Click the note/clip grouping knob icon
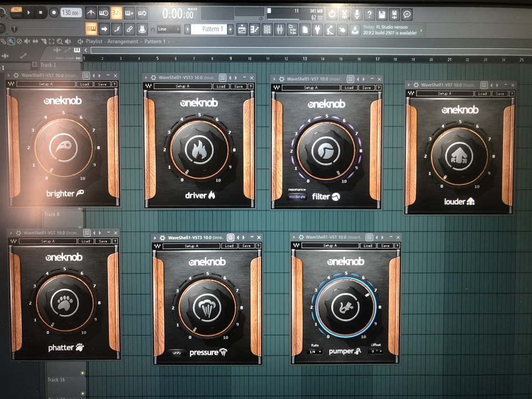The image size is (532, 399). tap(142, 29)
